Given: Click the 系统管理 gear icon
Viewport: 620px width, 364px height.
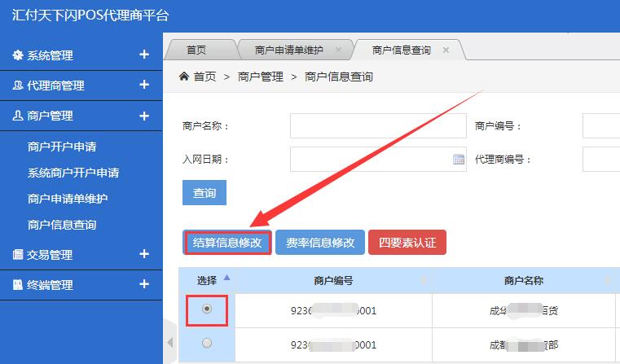Looking at the screenshot, I should pyautogui.click(x=17, y=55).
